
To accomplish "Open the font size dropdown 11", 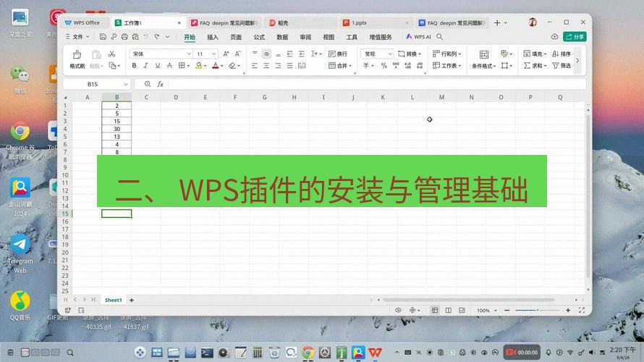I will [x=213, y=54].
